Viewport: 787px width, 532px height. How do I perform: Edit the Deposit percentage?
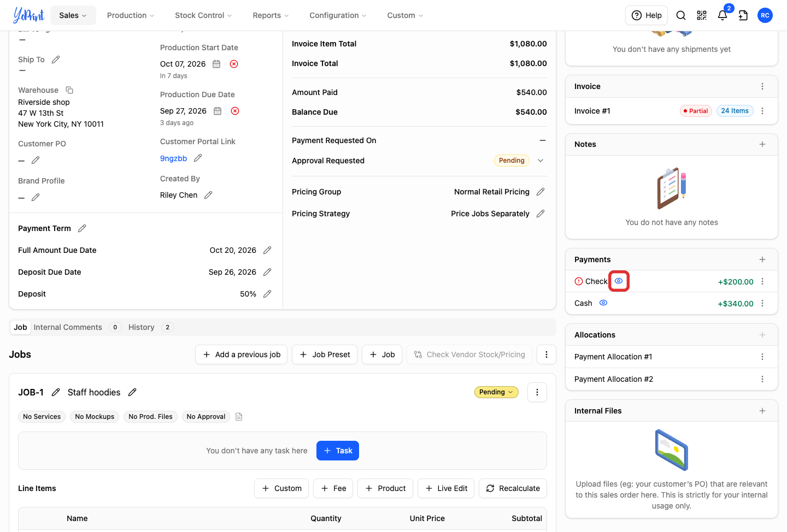click(267, 294)
